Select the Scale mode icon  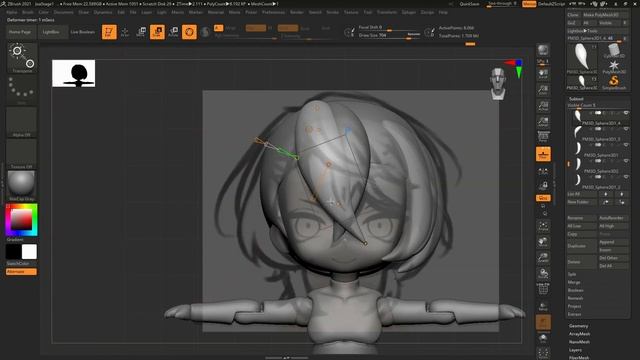pos(157,32)
